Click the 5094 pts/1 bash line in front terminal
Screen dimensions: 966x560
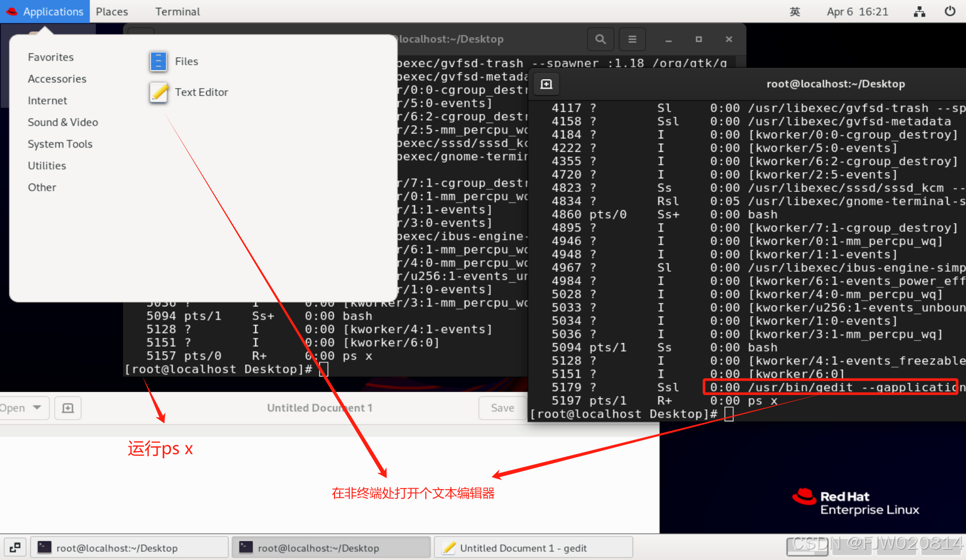point(664,348)
